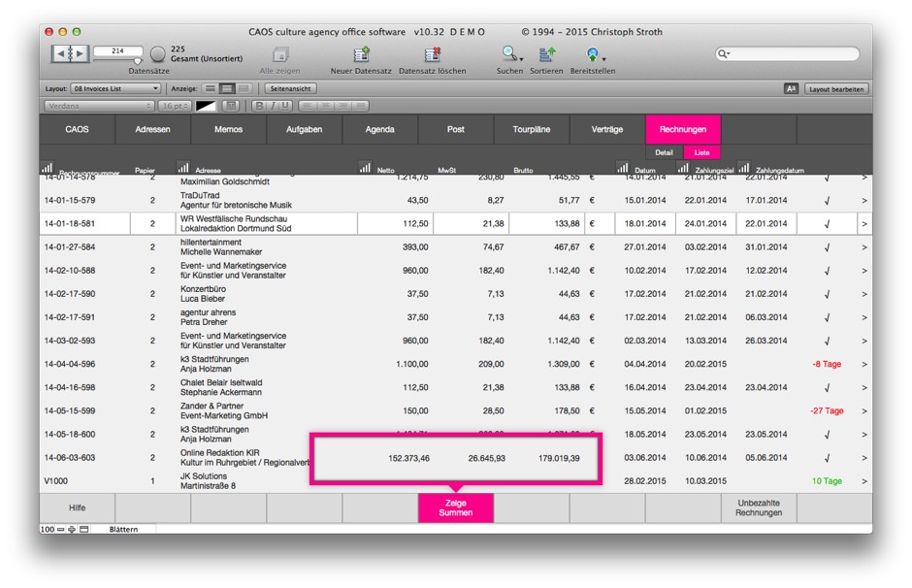The image size is (912, 588).
Task: Toggle bold formatting
Action: pos(259,106)
